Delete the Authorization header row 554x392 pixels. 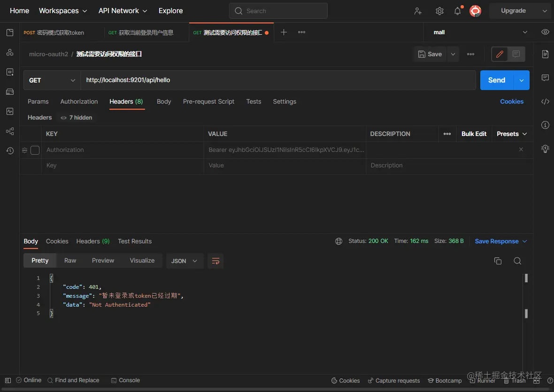click(521, 150)
